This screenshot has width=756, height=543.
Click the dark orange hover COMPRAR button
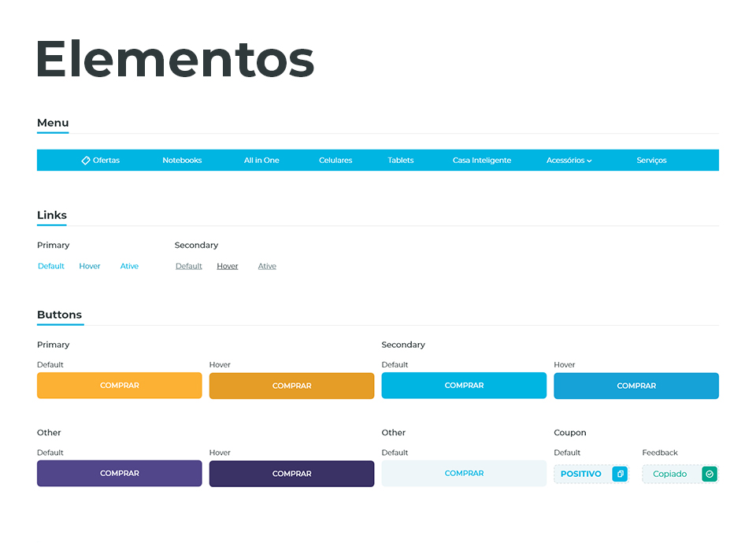click(291, 386)
